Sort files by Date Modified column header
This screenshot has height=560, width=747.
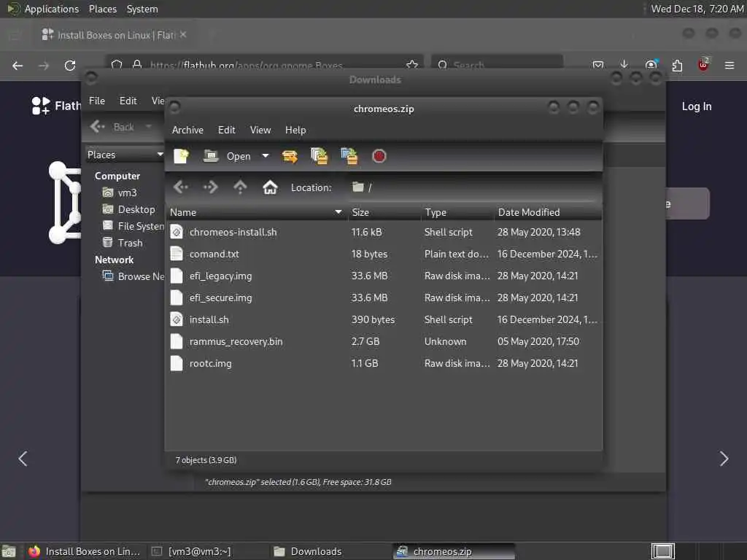(x=547, y=212)
